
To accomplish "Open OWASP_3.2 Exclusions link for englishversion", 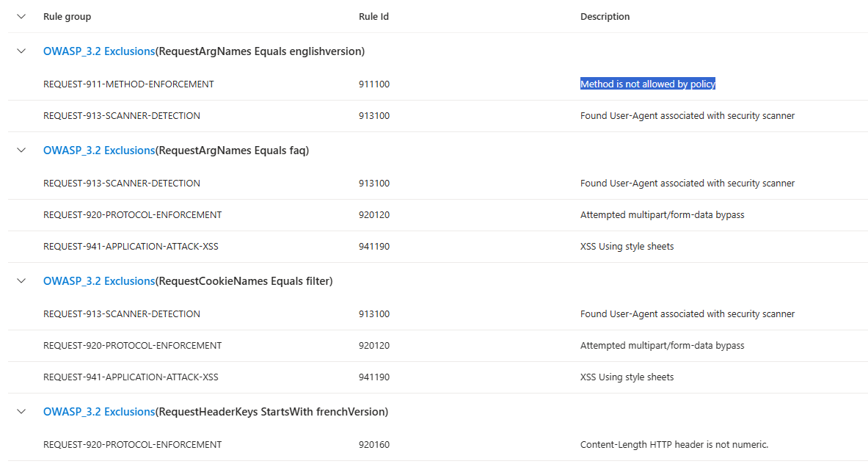I will tap(98, 51).
